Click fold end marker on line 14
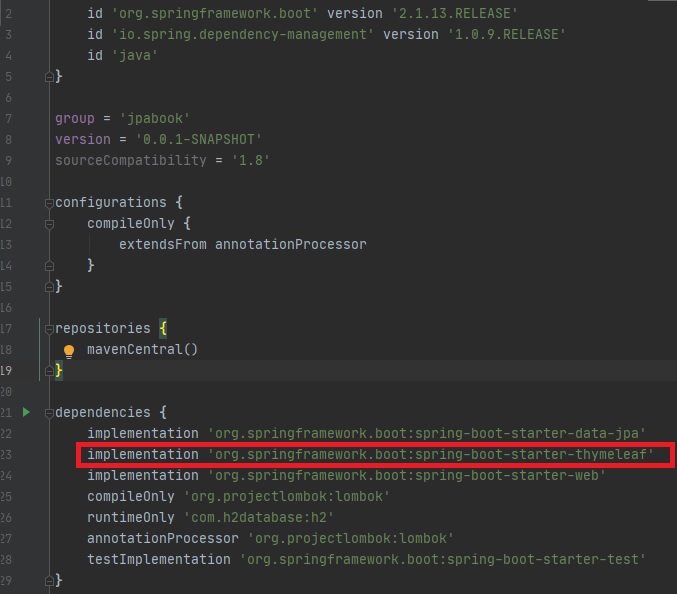Screen dimensions: 677x594 pos(49,266)
